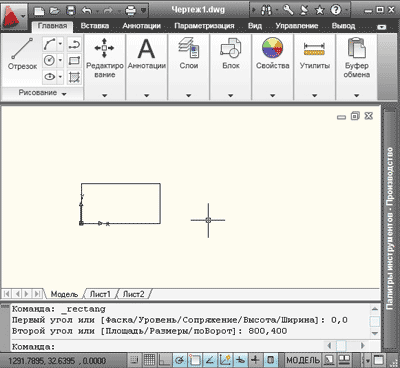Select the rectangle tool
Viewport: 400px width, 368px height.
pyautogui.click(x=74, y=60)
